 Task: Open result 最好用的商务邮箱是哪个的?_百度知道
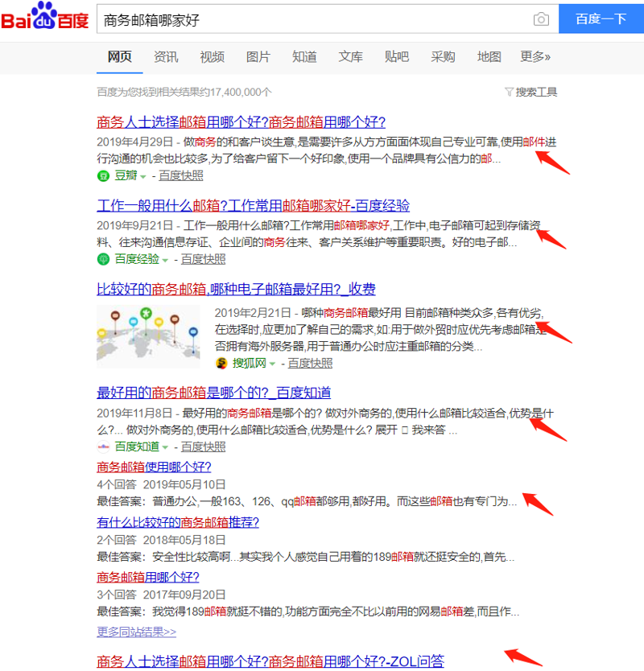(x=213, y=393)
